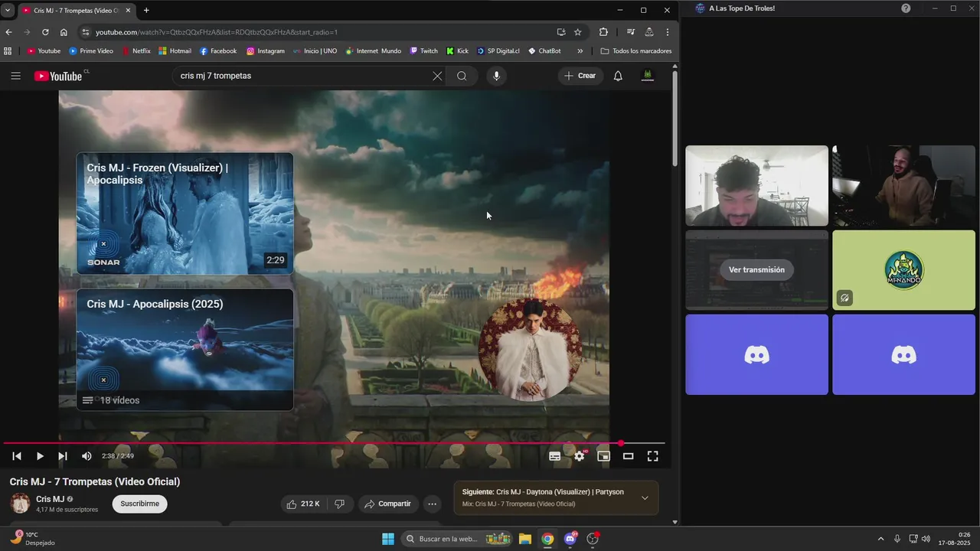This screenshot has height=551, width=980.
Task: Open help icon in Discord call window
Action: pyautogui.click(x=906, y=8)
